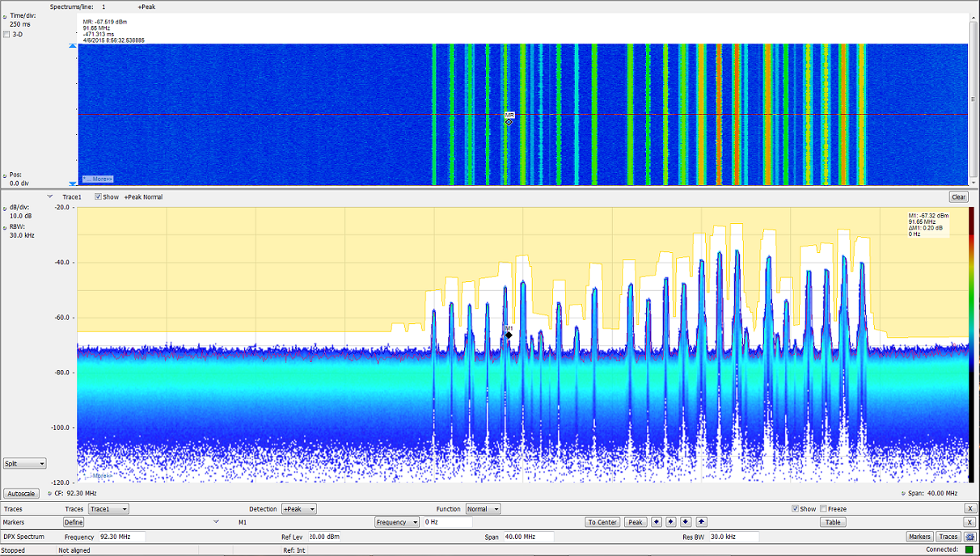Click the marker move right arrow
Image resolution: width=980 pixels, height=556 pixels.
(x=670, y=522)
